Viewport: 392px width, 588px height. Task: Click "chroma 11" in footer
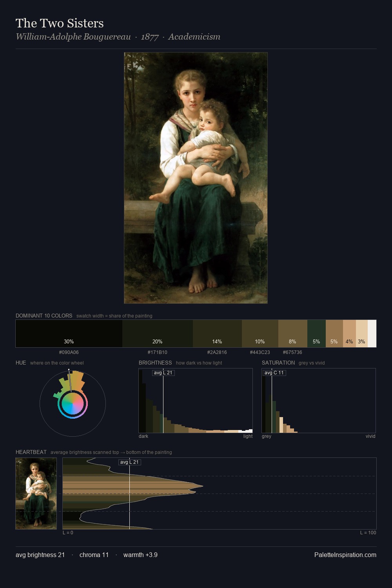[94, 555]
